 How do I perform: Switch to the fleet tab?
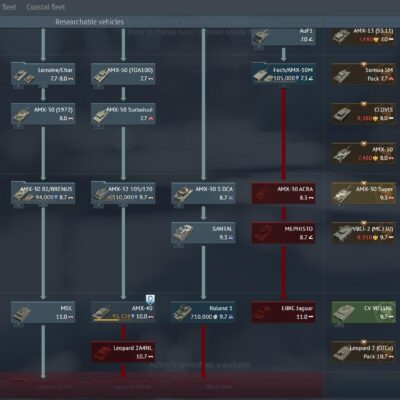pyautogui.click(x=9, y=7)
